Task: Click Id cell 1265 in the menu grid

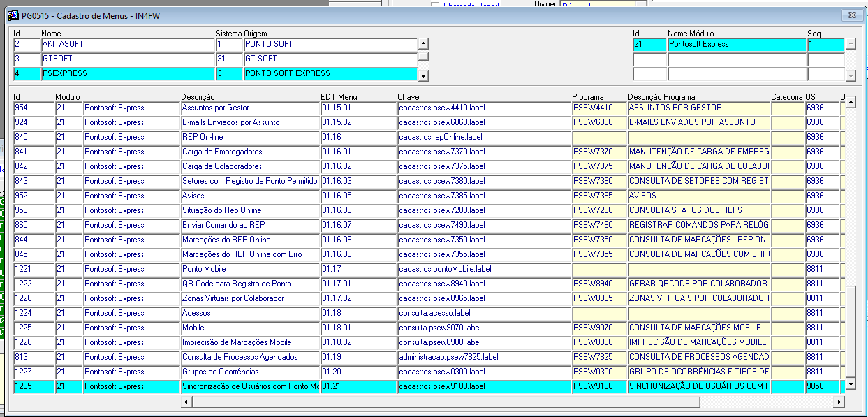Action: point(34,386)
